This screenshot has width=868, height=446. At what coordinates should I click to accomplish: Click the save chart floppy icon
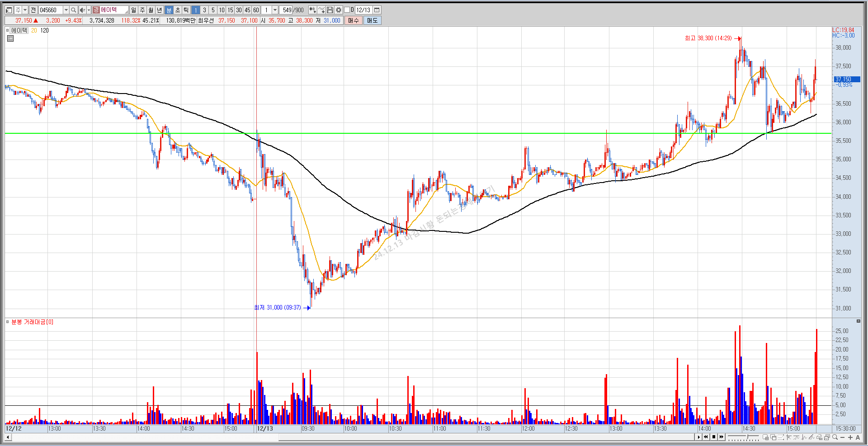[x=330, y=10]
